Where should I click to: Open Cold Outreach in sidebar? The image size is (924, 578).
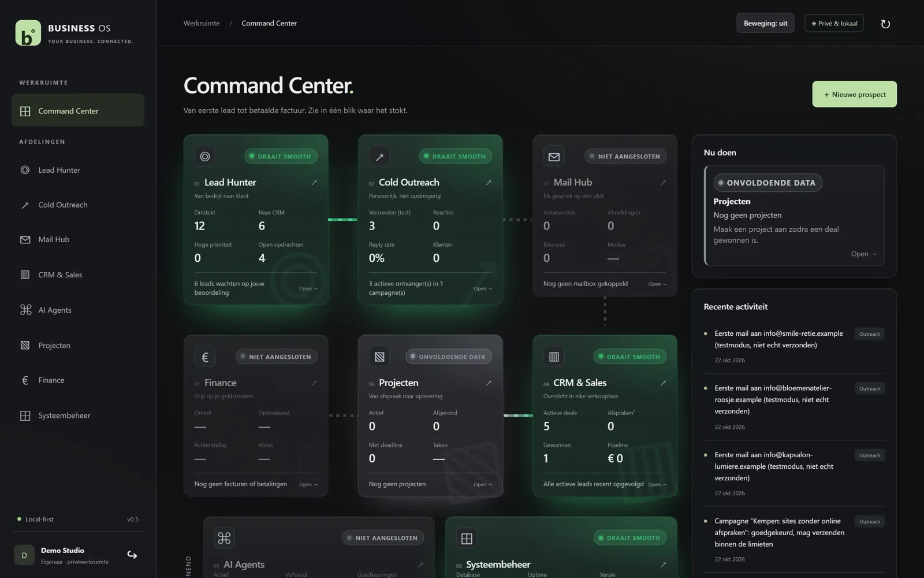coord(78,205)
